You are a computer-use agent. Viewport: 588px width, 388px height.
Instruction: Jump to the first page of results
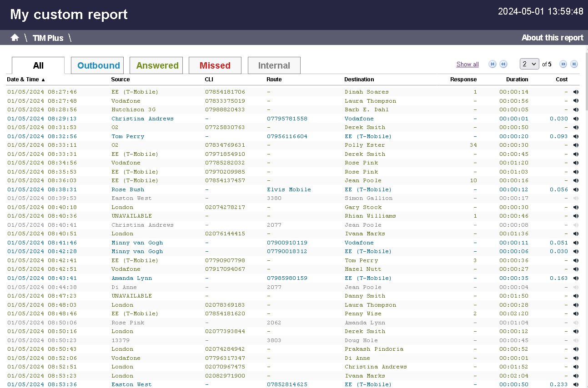pos(492,64)
